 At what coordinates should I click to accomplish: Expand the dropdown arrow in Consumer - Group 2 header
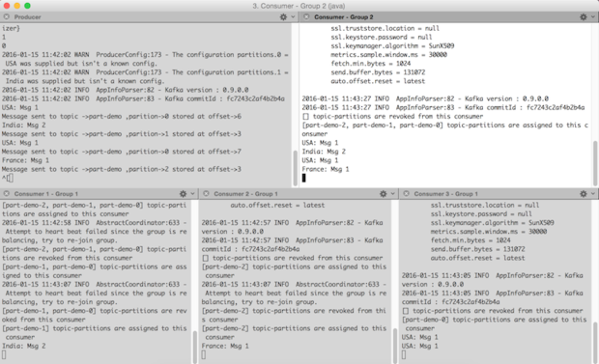(x=593, y=16)
